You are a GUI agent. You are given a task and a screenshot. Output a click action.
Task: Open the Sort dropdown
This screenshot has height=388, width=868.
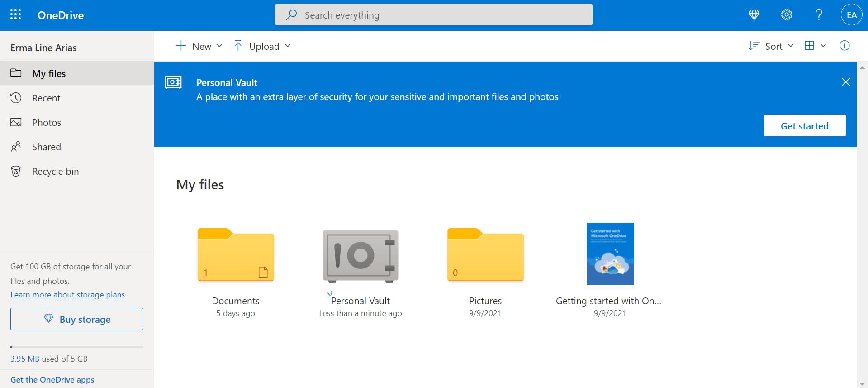(771, 46)
